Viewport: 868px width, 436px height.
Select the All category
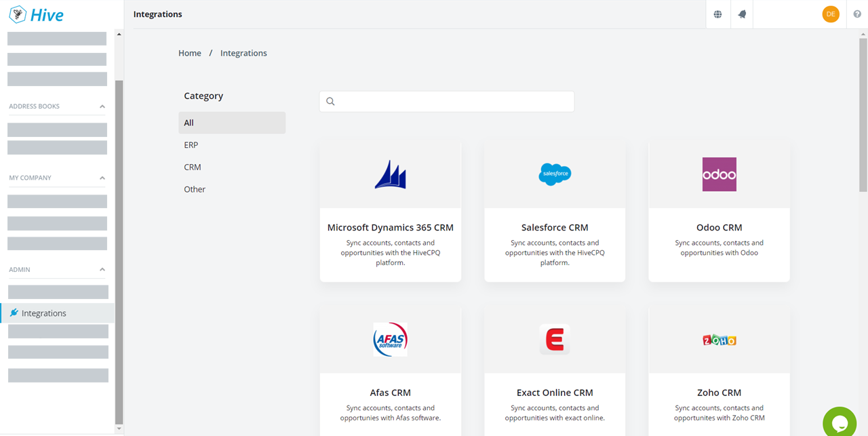pyautogui.click(x=232, y=123)
